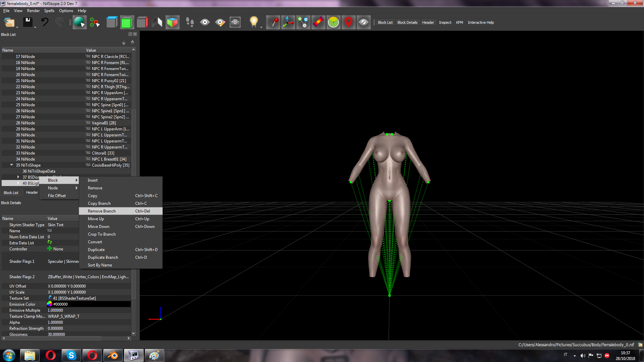Collapse the 35 NiTriShape tree node
The image size is (644, 362).
(12, 165)
